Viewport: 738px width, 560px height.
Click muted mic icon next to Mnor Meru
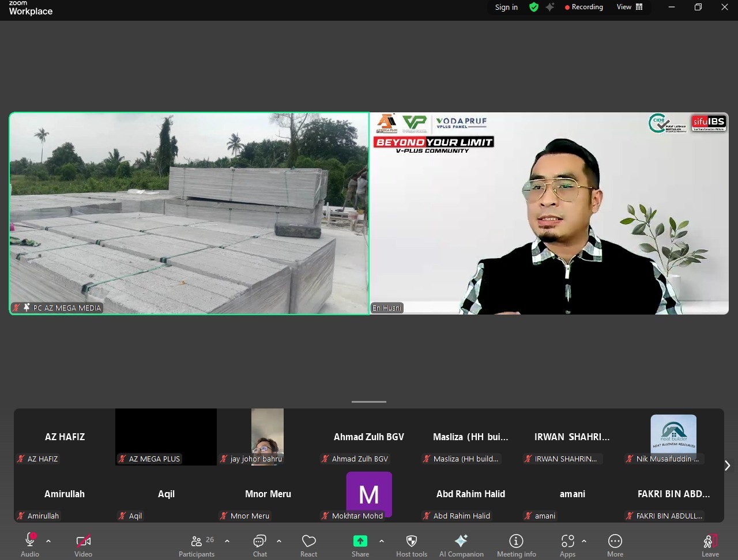pyautogui.click(x=224, y=516)
